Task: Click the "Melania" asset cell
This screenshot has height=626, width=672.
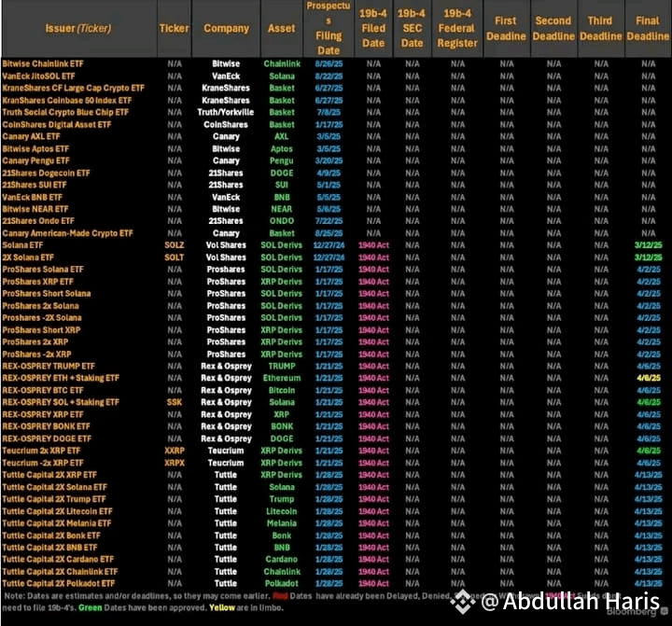Action: point(282,523)
